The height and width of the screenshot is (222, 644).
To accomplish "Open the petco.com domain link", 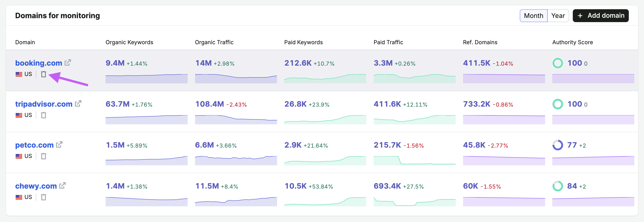I will pos(35,145).
